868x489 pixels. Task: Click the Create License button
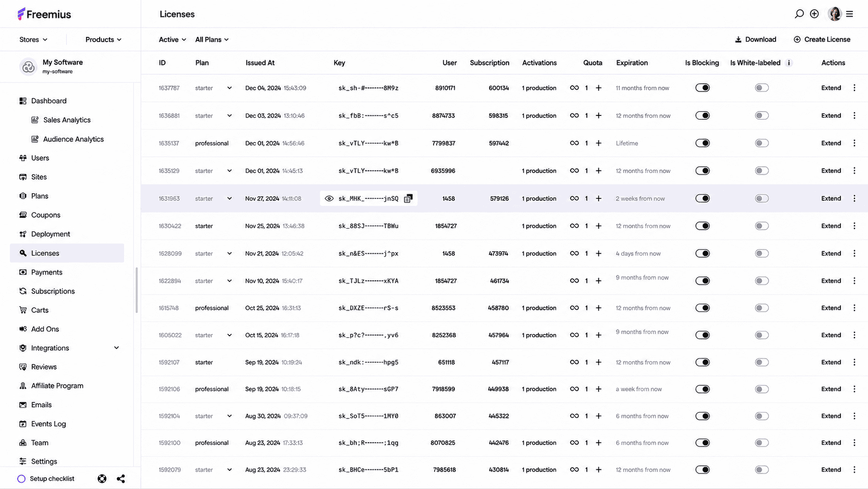[822, 39]
